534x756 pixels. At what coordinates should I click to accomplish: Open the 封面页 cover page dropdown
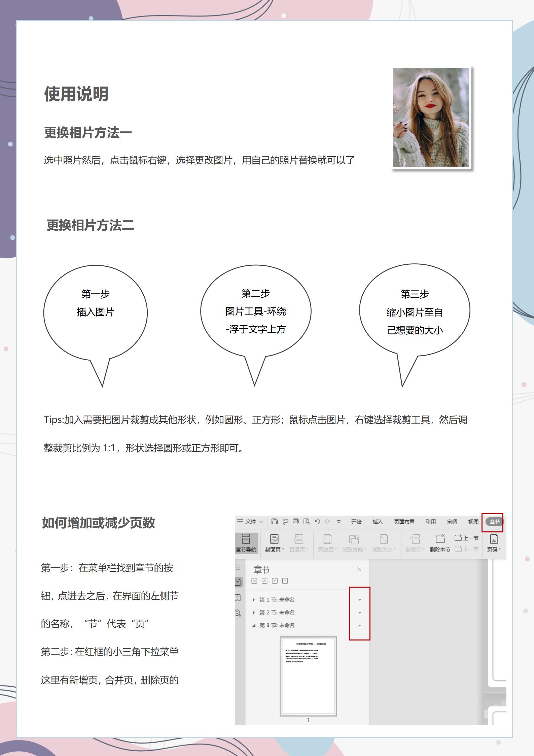click(x=274, y=543)
